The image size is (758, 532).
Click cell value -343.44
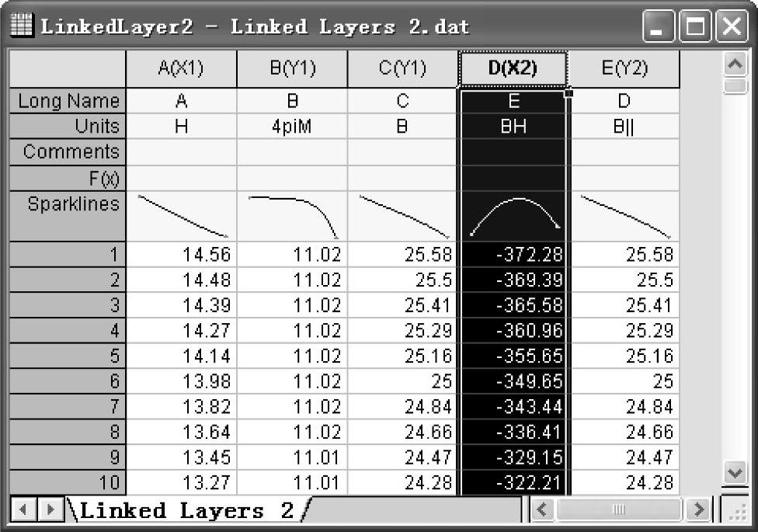[513, 407]
